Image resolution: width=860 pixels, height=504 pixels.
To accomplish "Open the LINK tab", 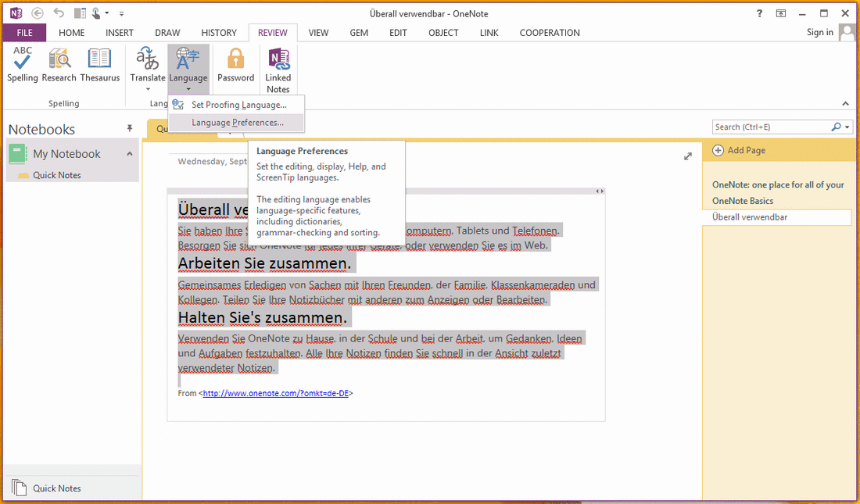I will tap(489, 33).
